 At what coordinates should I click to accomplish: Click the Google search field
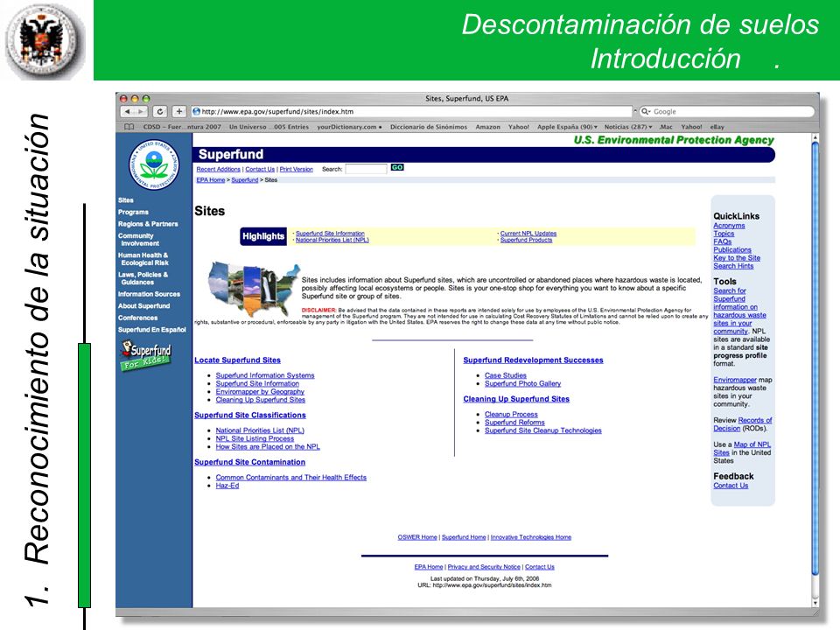tap(727, 111)
